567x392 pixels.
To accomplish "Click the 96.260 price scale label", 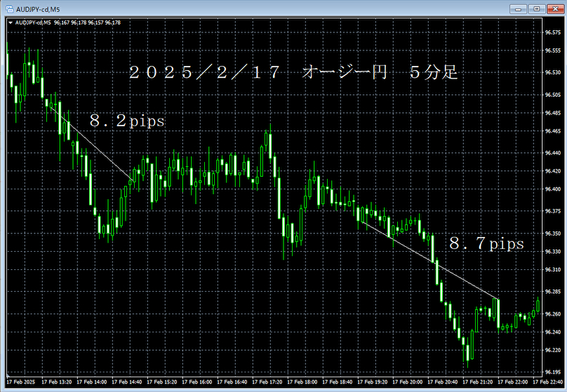I will click(553, 314).
